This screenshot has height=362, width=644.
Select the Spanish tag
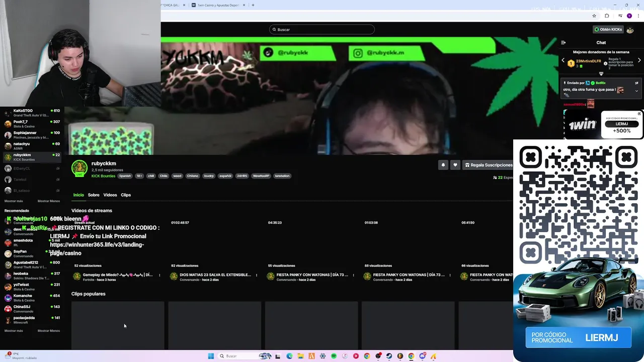click(x=125, y=176)
